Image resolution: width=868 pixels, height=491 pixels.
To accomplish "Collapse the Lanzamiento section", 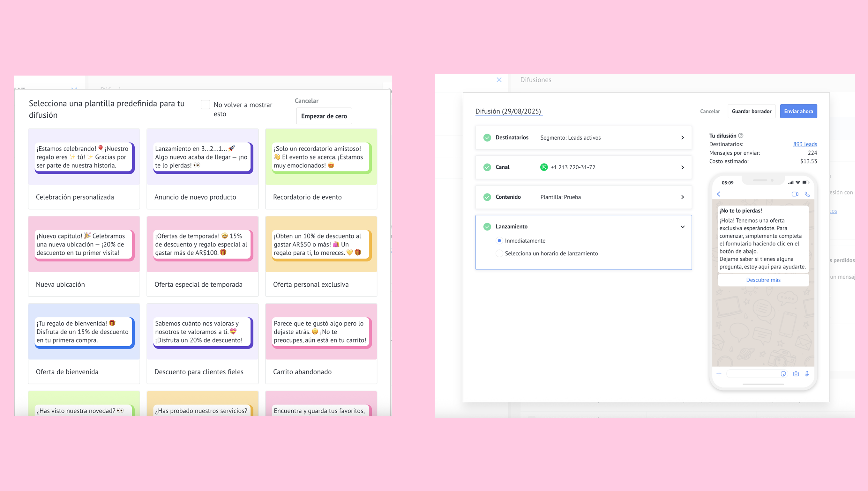I will pyautogui.click(x=682, y=227).
